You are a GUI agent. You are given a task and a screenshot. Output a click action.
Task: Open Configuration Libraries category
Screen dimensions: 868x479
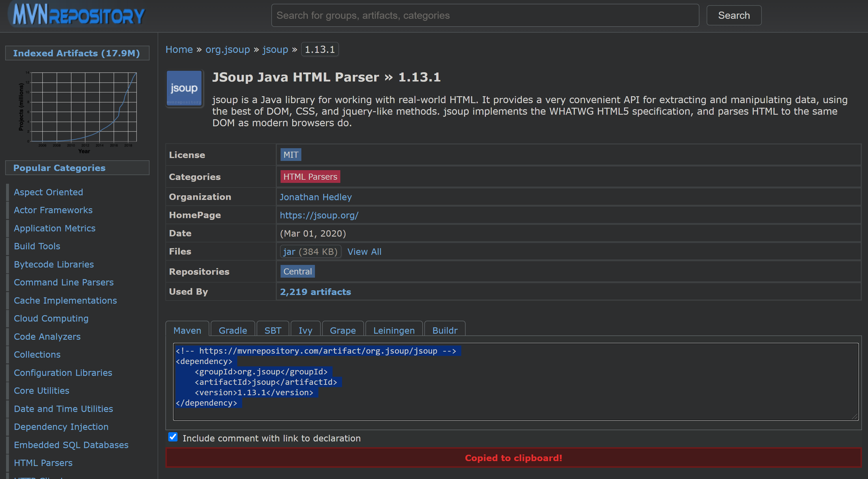coord(63,373)
